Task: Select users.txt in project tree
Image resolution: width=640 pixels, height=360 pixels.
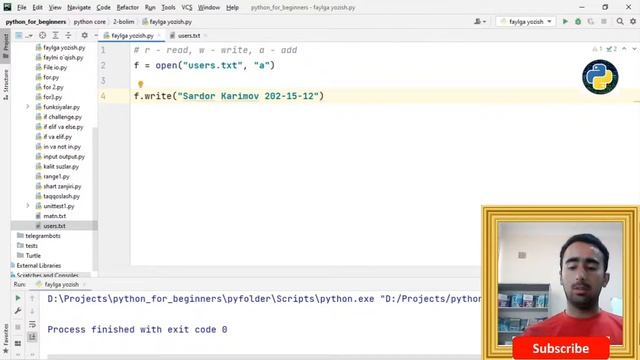Action: pos(54,226)
